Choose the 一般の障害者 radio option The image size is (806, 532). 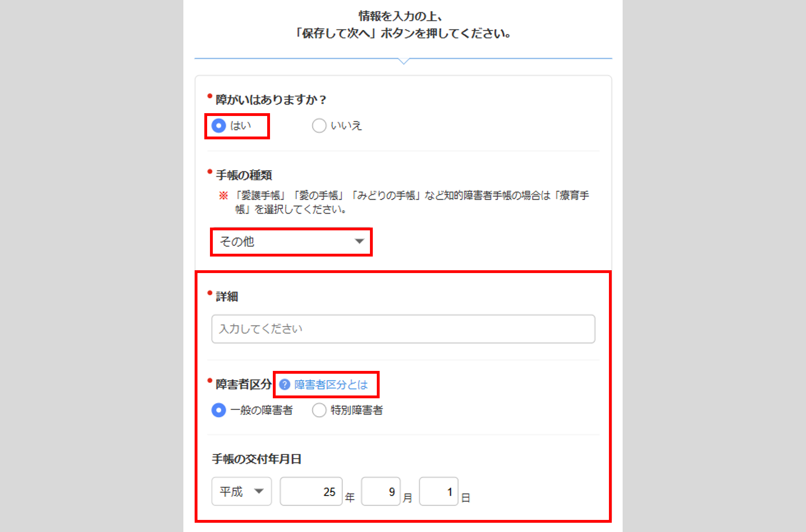pyautogui.click(x=219, y=410)
